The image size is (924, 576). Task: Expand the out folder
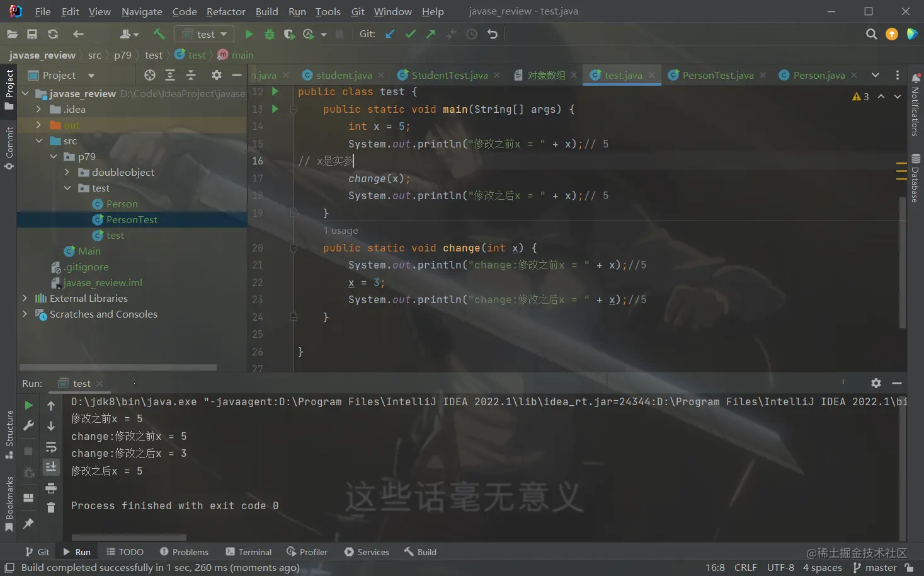coord(38,125)
